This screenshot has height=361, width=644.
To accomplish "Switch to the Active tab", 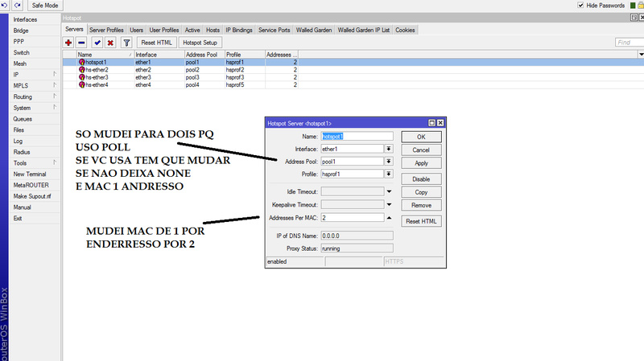I will (192, 30).
